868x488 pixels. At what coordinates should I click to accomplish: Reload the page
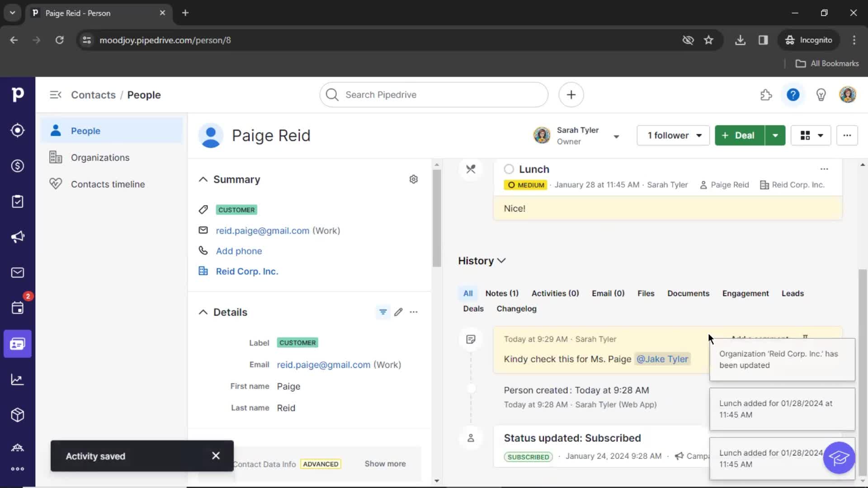coord(59,40)
